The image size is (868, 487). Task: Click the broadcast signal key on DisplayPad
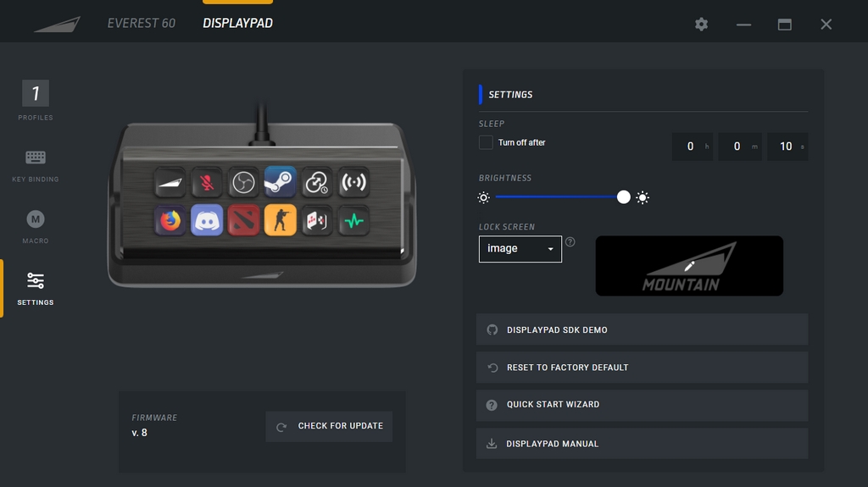pos(353,183)
